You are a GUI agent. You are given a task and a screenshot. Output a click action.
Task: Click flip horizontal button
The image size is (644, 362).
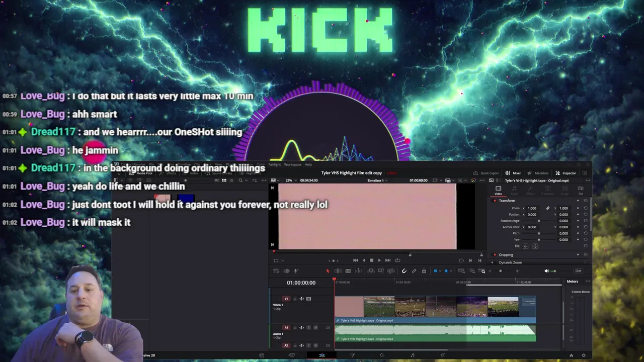[526, 246]
